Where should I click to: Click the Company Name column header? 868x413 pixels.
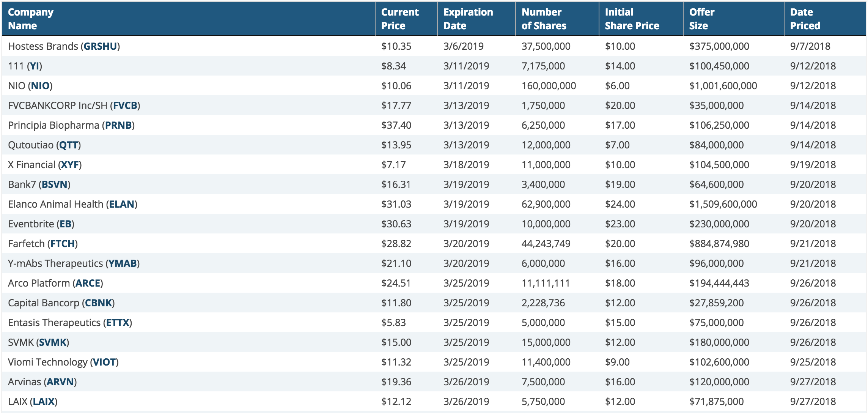click(x=30, y=19)
